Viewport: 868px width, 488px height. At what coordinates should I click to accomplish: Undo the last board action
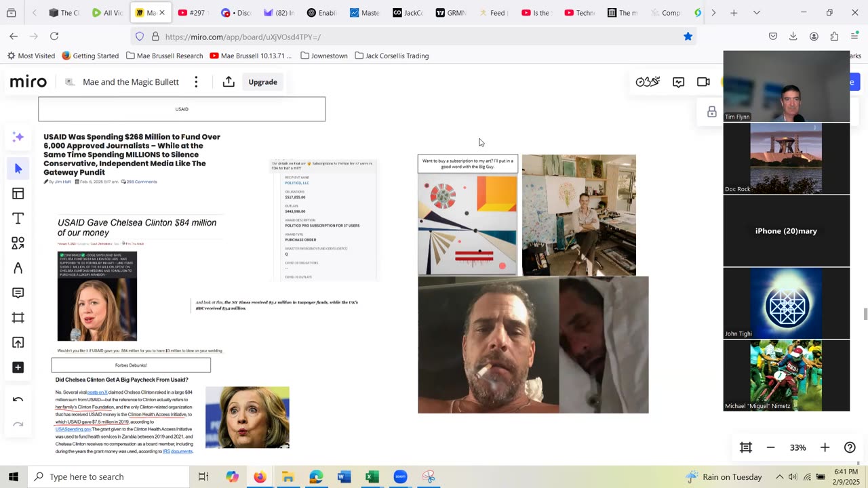(18, 400)
